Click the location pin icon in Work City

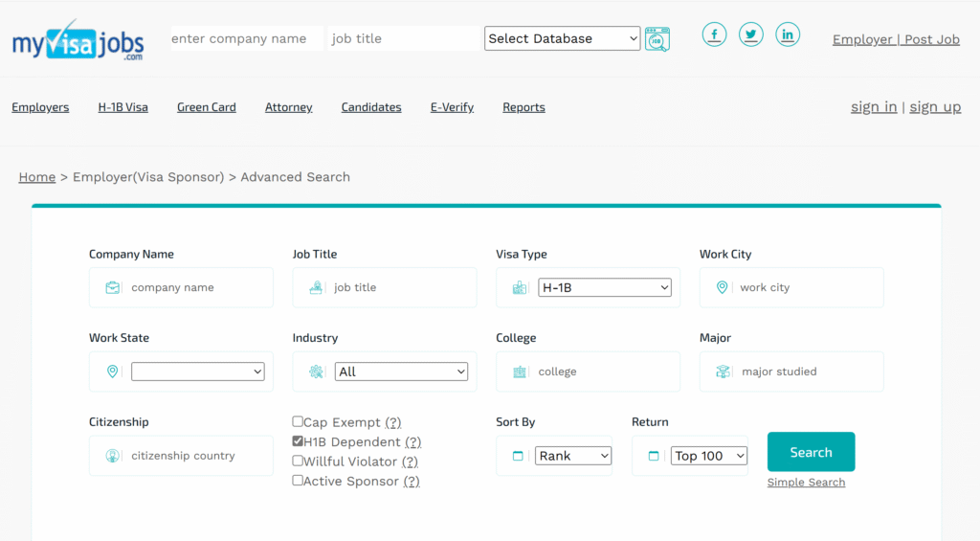coord(723,287)
